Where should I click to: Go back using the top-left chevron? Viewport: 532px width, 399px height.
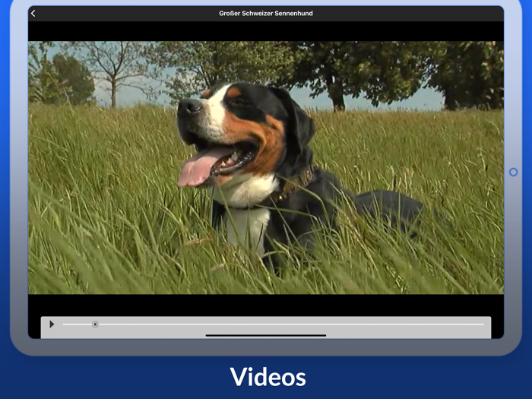click(33, 13)
